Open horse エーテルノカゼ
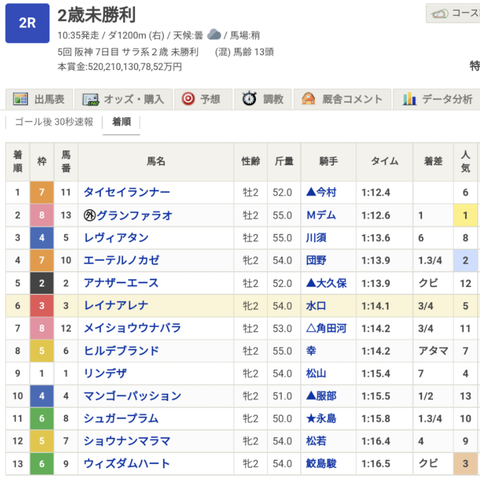 (x=121, y=260)
